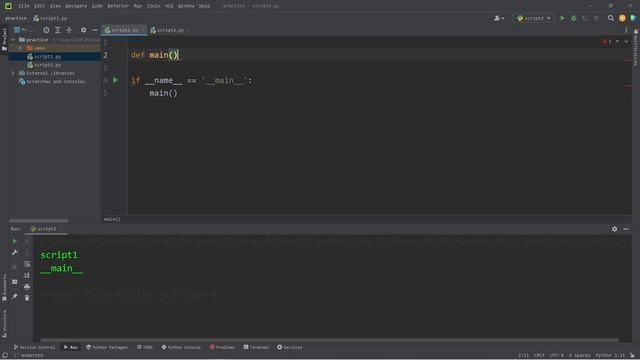Click the stop icon in Run panel
640x360 pixels.
[15, 267]
